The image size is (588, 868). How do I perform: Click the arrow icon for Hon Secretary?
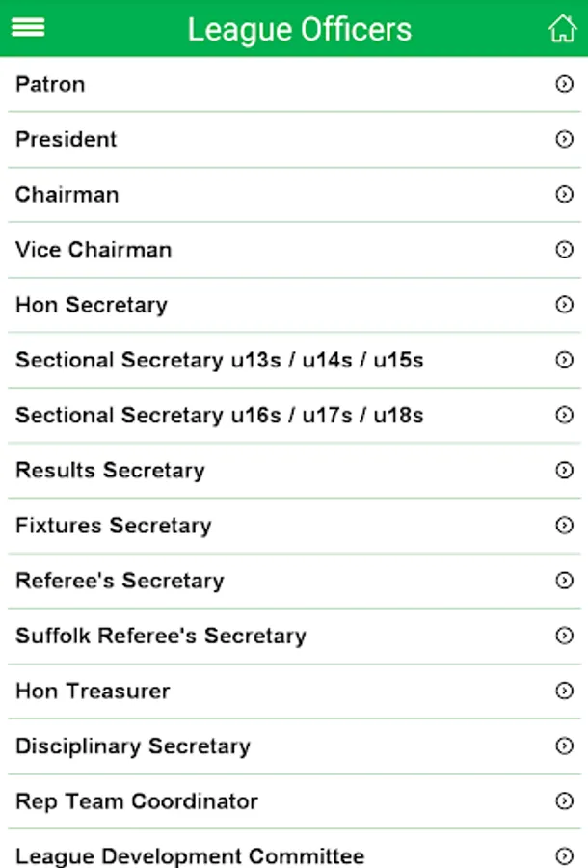[x=565, y=305]
